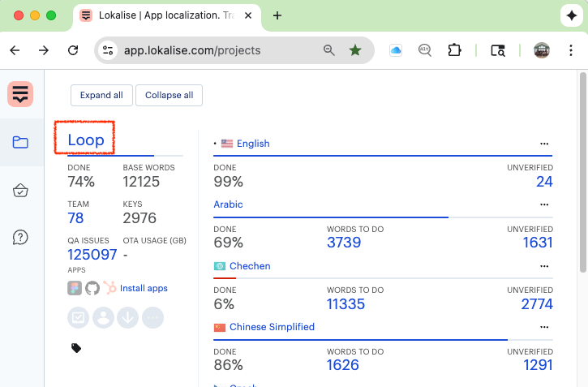Click the Install apps link
Screen dimensions: 588x387
pyautogui.click(x=144, y=288)
